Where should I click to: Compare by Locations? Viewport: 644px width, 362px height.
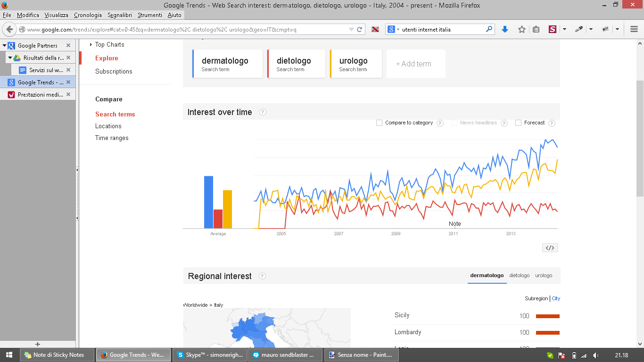tap(108, 126)
